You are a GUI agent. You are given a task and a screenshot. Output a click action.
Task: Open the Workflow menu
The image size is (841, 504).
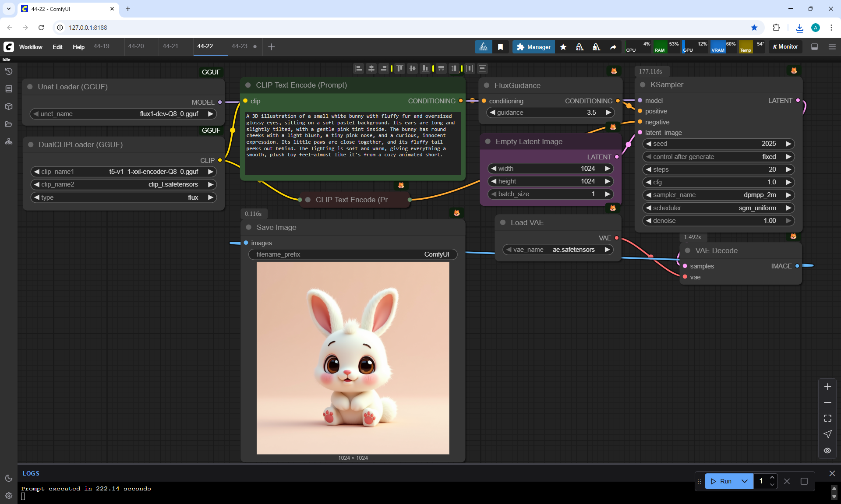tap(31, 47)
